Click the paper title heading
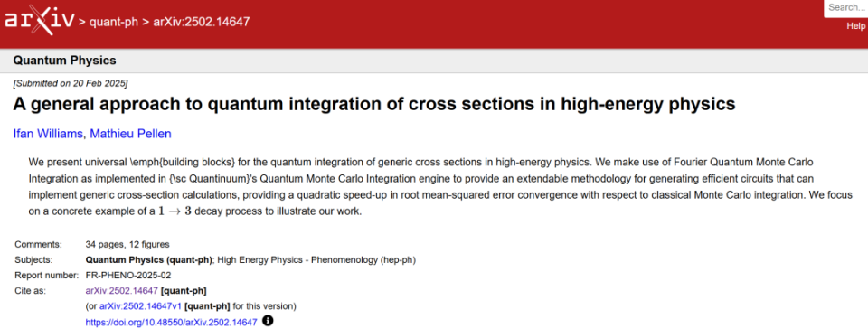This screenshot has width=868, height=329. (x=374, y=104)
